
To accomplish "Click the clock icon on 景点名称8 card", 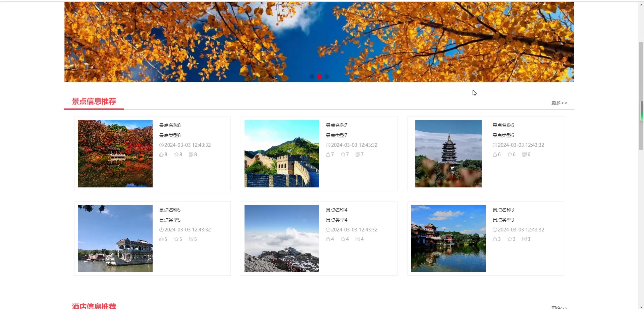I will tap(161, 145).
